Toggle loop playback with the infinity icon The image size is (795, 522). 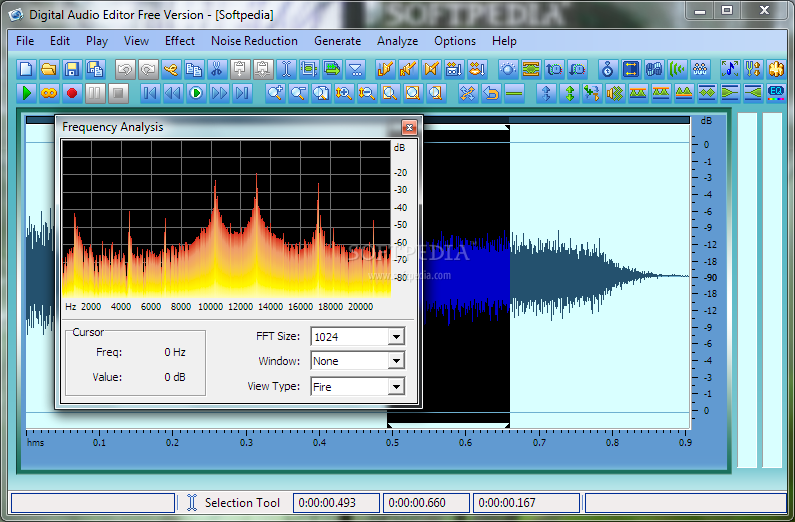coord(49,93)
